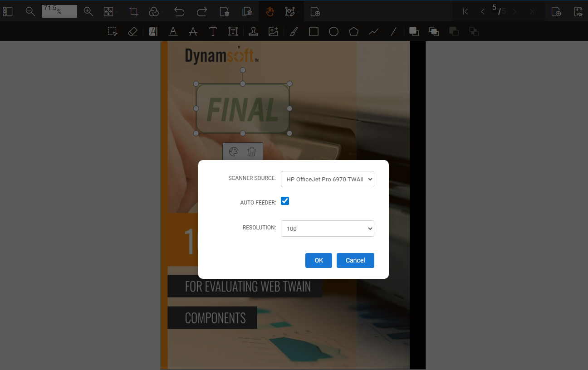Select the image stamp tool

[273, 31]
